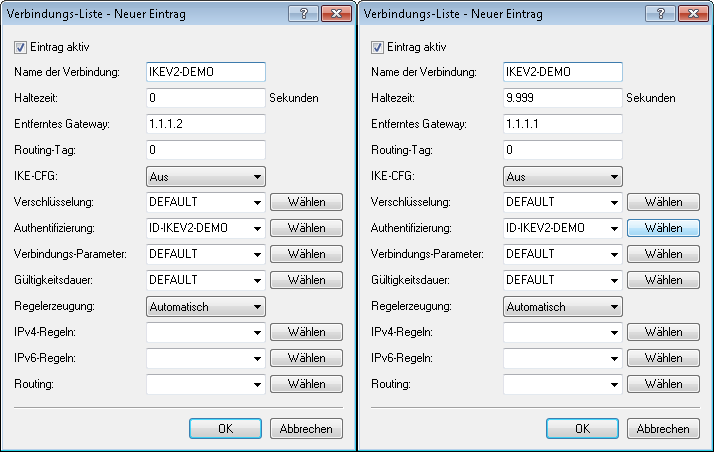Toggle 'Eintrag aktiv' checkbox in left dialog
This screenshot has width=714, height=452.
point(20,47)
